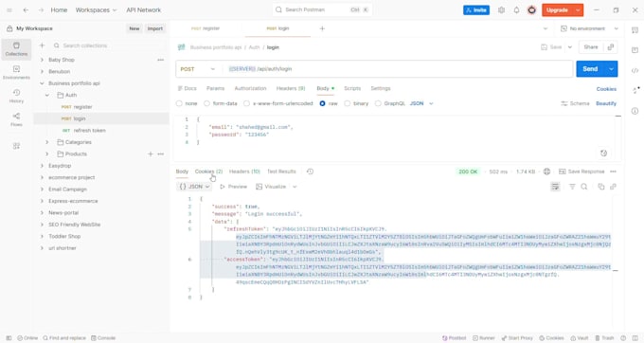Click the hamburger menu icon
The image size is (644, 343).
click(9, 9)
